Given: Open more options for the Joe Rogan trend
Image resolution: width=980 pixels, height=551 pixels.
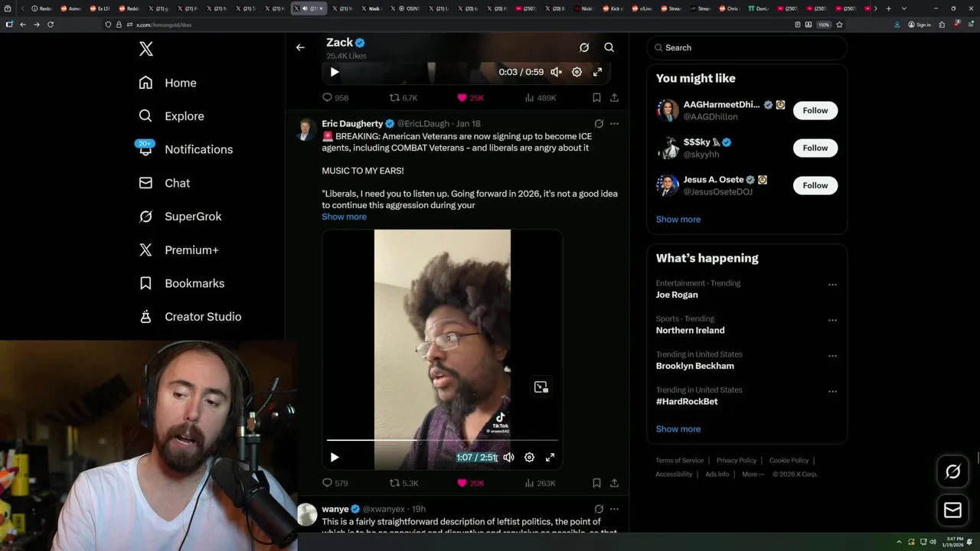Looking at the screenshot, I should [832, 285].
